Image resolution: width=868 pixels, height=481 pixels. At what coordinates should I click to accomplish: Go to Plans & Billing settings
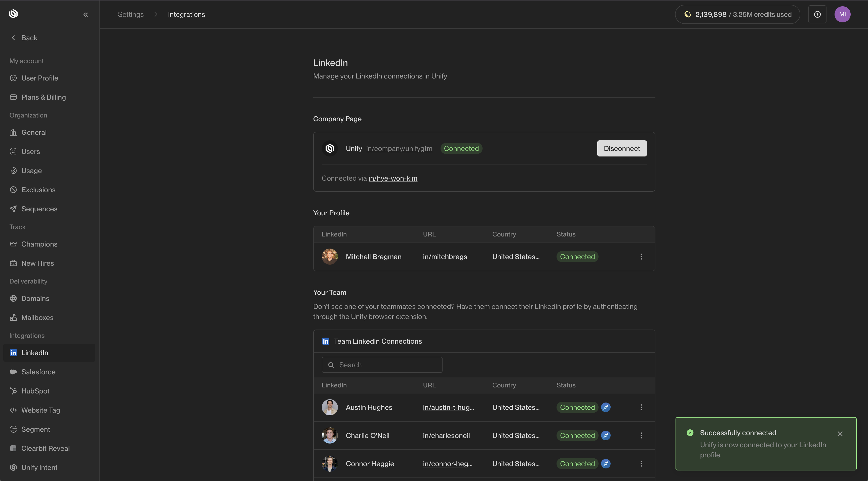(44, 97)
